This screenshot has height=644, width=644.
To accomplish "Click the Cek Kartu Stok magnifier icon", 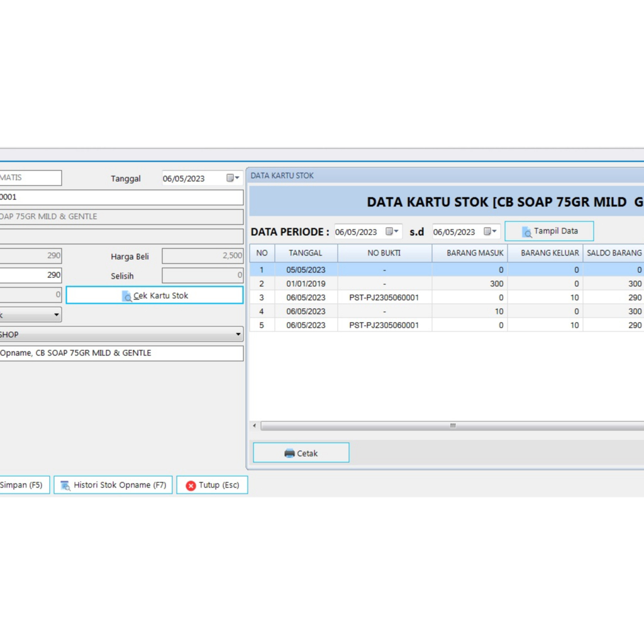I will [127, 296].
